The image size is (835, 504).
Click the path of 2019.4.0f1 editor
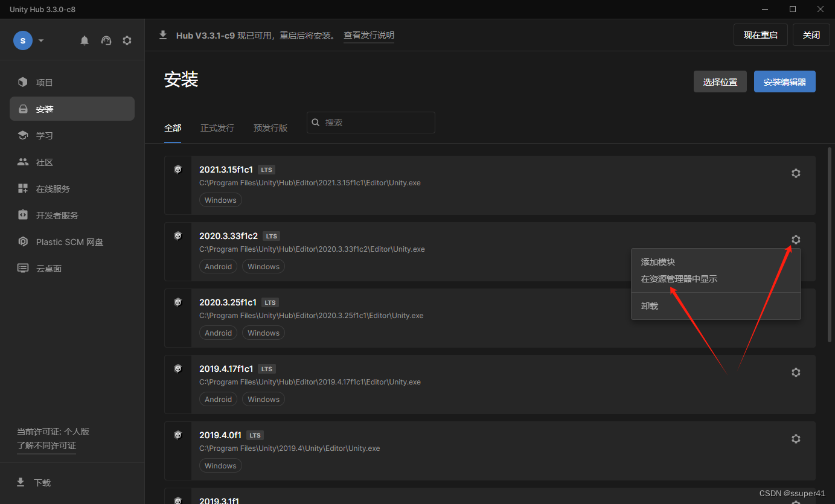click(x=290, y=448)
